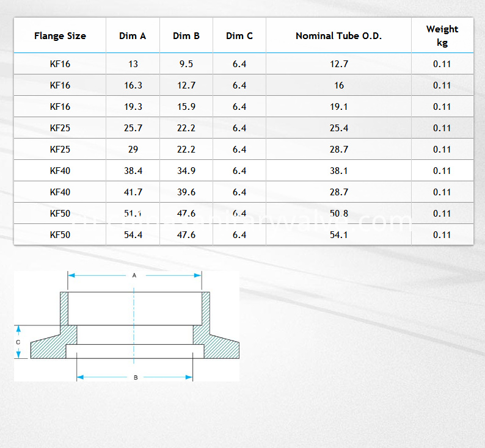
Task: Click the 19.1 Nominal Tube O.D. value
Action: [339, 107]
